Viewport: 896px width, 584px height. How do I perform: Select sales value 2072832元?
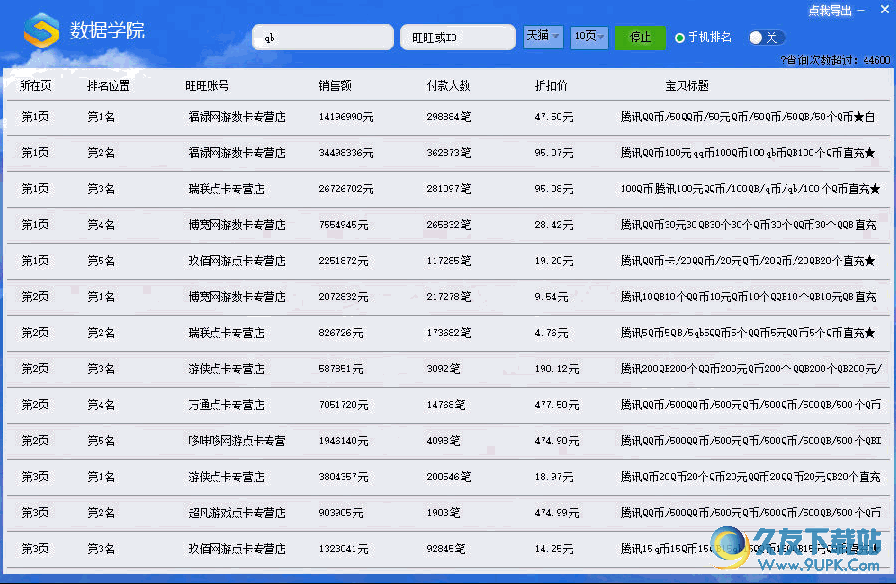(343, 297)
